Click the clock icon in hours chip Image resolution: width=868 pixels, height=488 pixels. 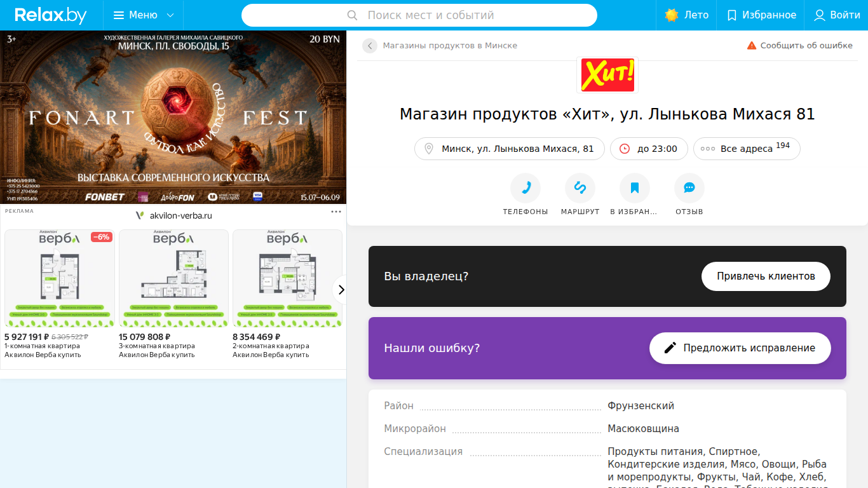[625, 149]
